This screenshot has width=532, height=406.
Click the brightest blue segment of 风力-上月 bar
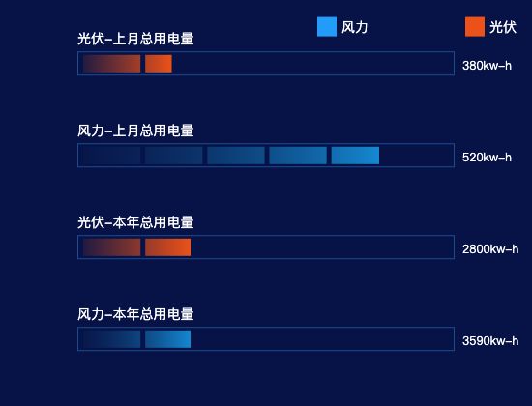point(355,156)
